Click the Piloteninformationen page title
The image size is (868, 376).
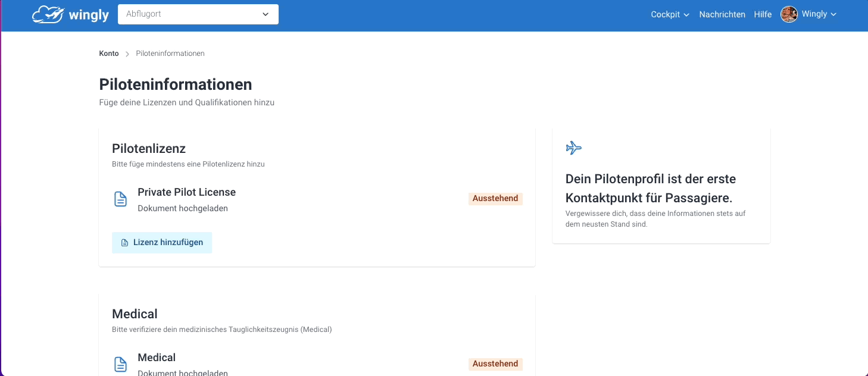[176, 84]
